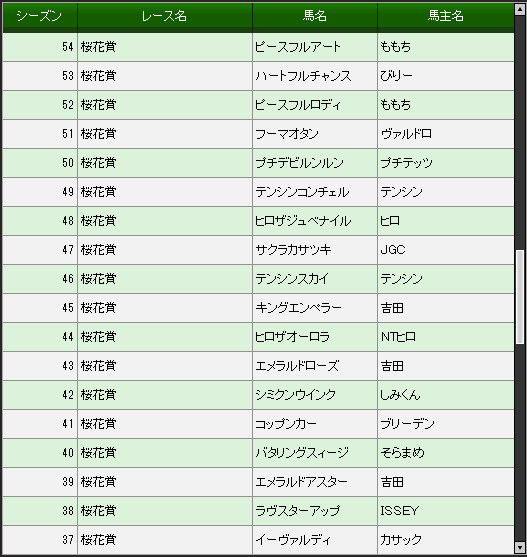The image size is (527, 557).
Task: Click the シーズン column header
Action: (x=40, y=16)
